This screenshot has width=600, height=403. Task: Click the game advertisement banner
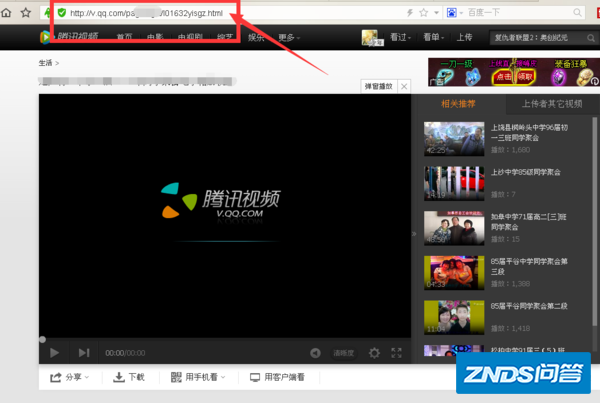[514, 72]
